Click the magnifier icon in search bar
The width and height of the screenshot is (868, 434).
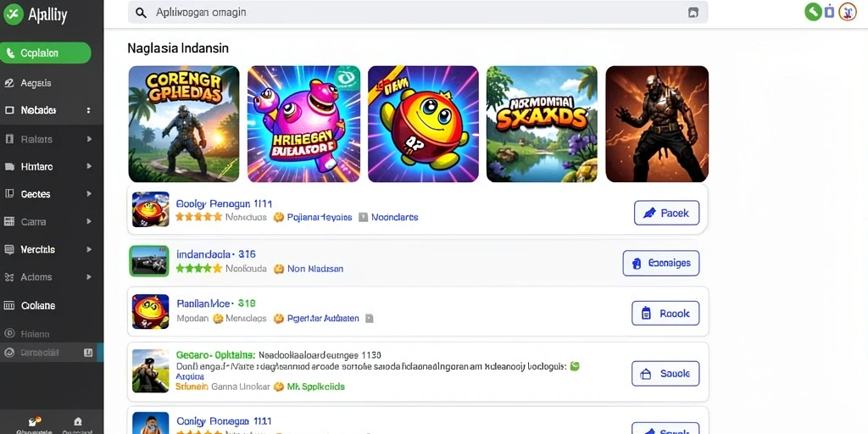[142, 13]
